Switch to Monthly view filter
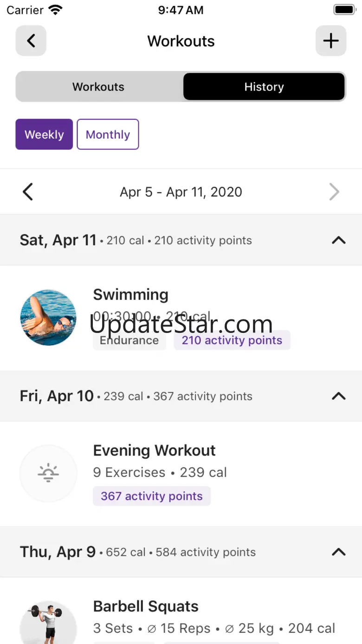 pyautogui.click(x=108, y=135)
